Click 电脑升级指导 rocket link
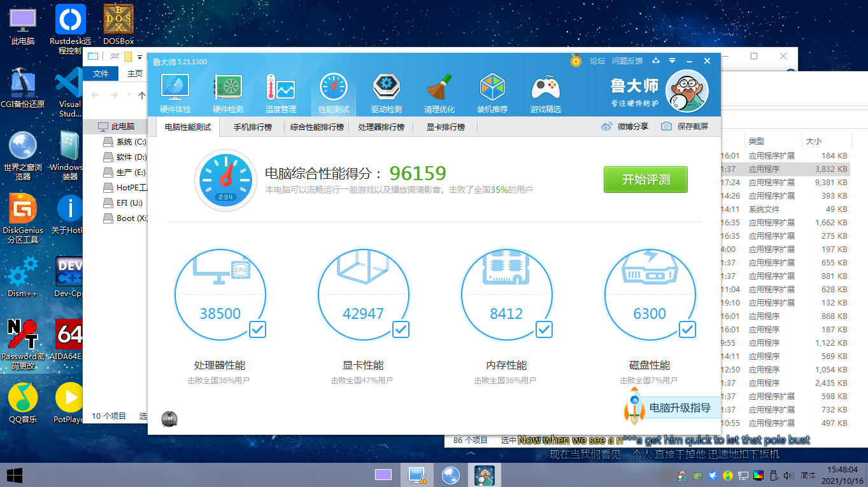 pyautogui.click(x=671, y=408)
